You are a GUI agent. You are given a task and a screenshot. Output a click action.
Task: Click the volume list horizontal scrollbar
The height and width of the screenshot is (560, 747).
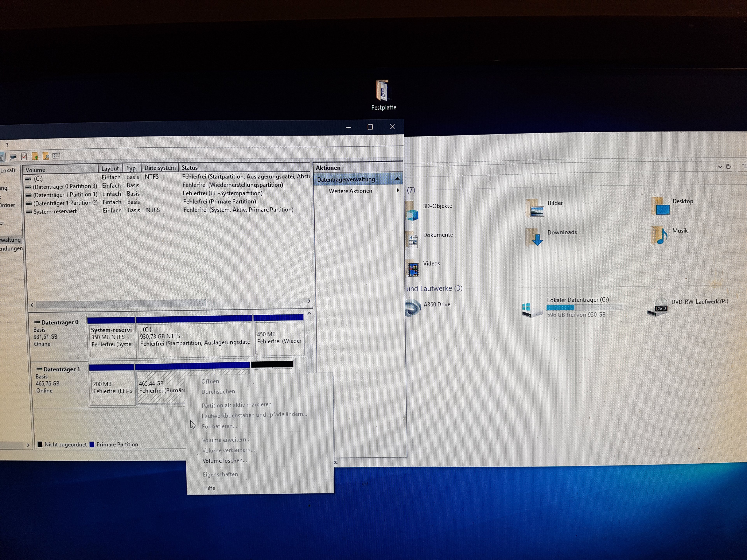point(121,304)
